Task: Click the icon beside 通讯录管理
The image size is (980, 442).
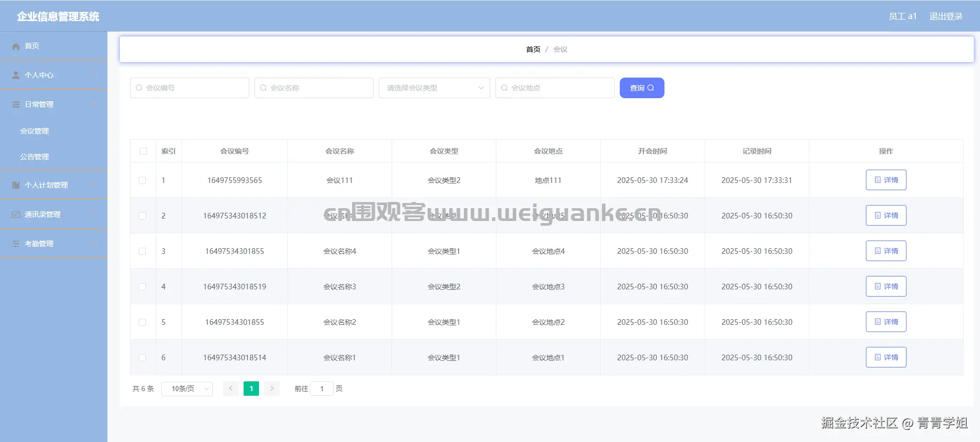Action: [16, 214]
